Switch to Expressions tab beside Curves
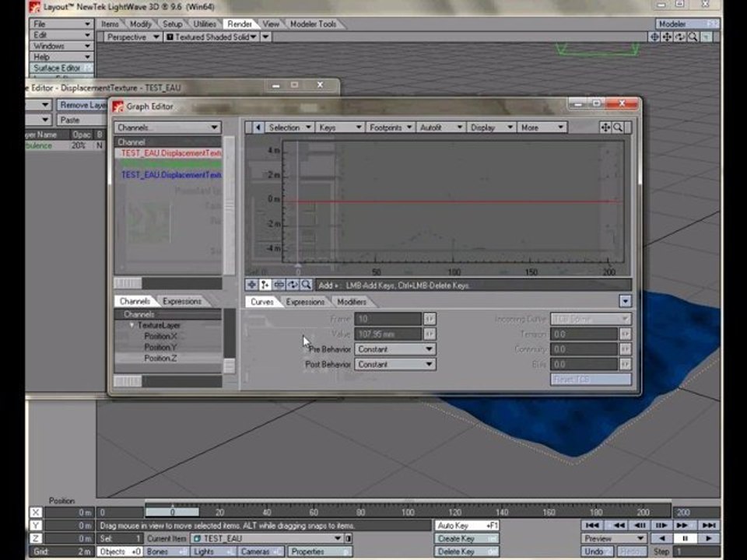The image size is (747, 560). tap(305, 302)
